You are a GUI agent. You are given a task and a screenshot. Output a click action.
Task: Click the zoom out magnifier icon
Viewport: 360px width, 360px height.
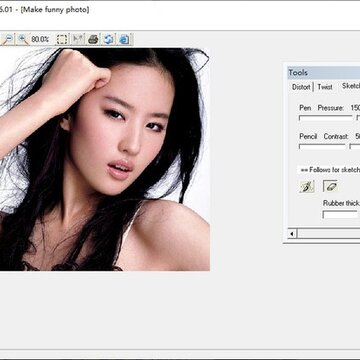(7, 39)
